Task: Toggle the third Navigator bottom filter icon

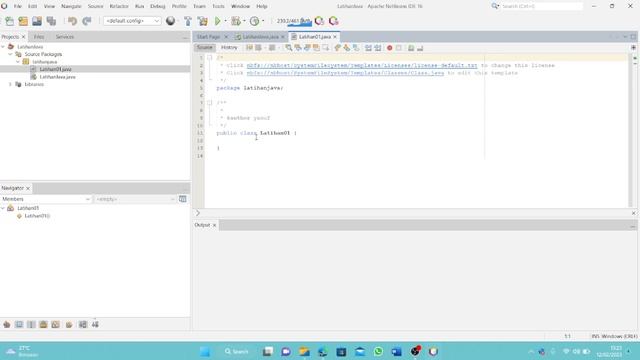Action: point(31,324)
